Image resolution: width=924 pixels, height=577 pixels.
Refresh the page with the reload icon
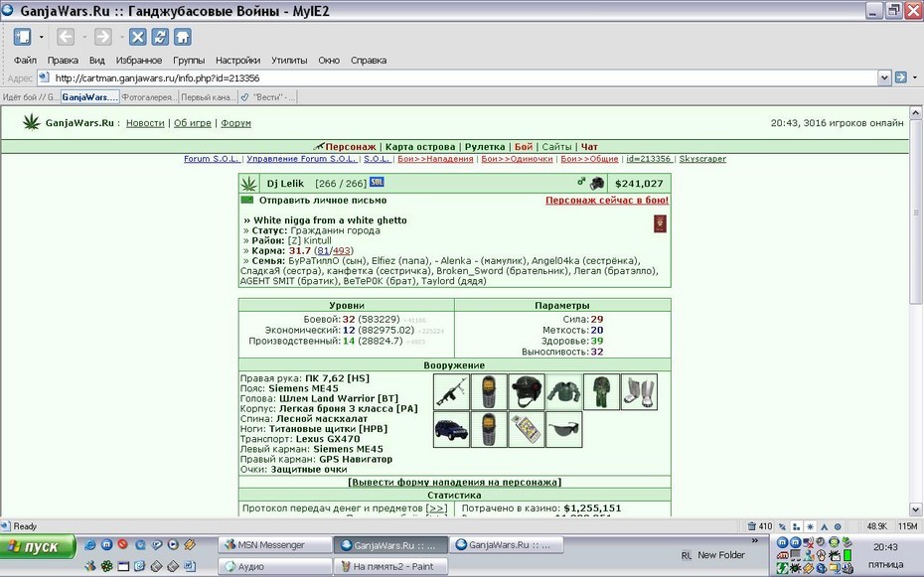[160, 37]
